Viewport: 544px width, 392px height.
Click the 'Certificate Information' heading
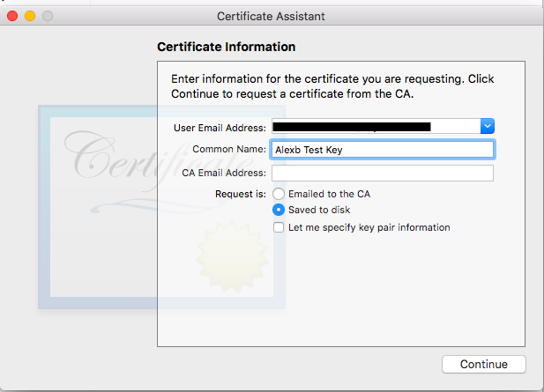[x=227, y=47]
